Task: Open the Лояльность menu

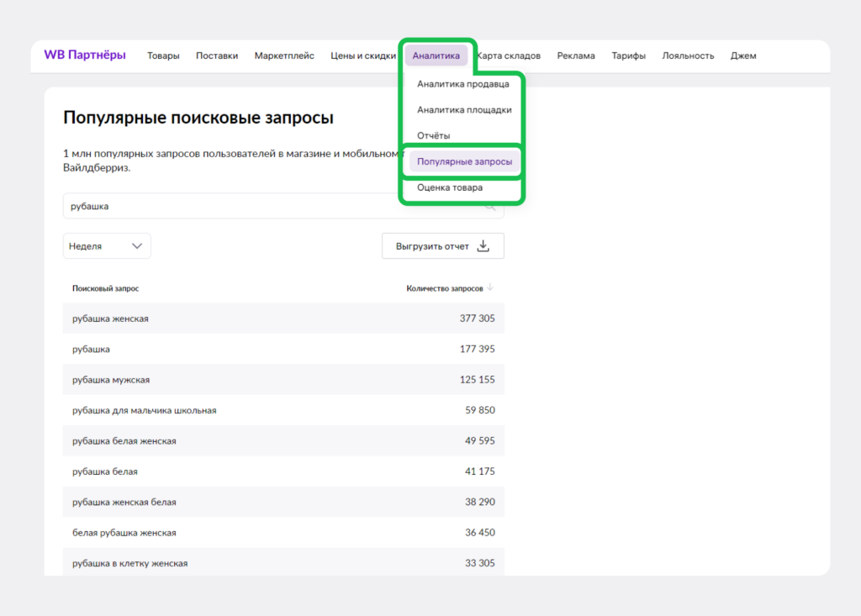Action: point(688,55)
